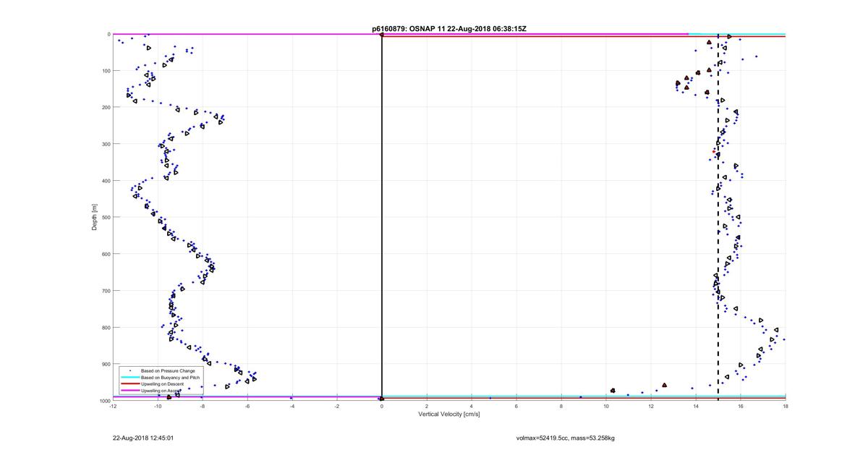Click the dark red line sample in the legend
The width and height of the screenshot is (868, 450).
point(130,384)
